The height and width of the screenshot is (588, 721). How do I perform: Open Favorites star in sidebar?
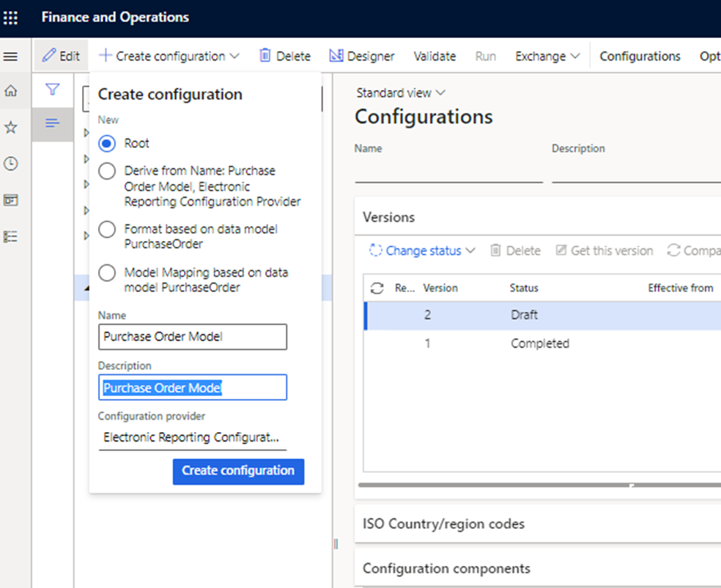11,127
